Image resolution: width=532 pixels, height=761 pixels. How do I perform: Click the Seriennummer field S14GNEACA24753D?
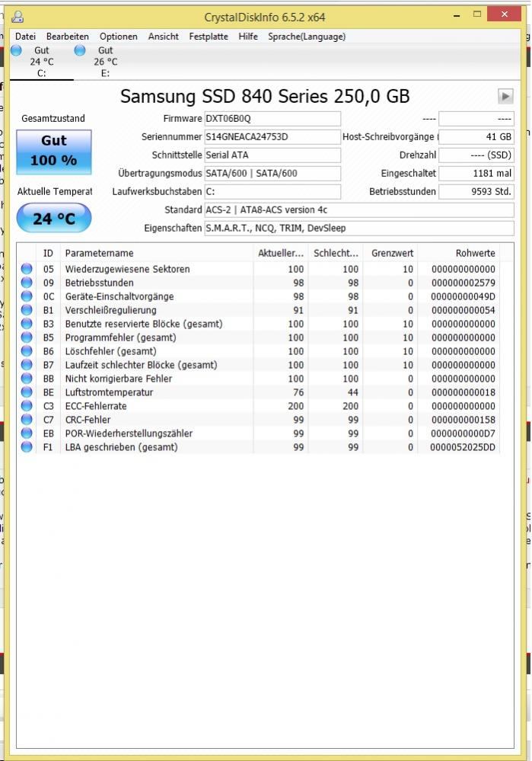click(272, 137)
